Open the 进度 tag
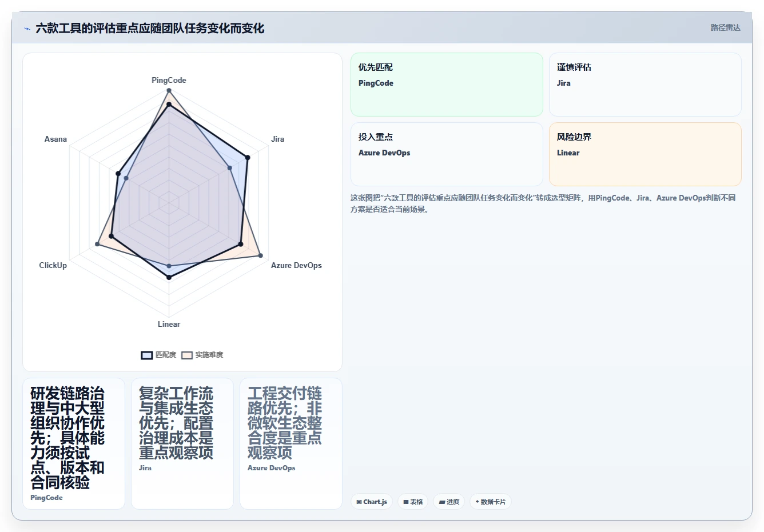The width and height of the screenshot is (764, 532). pos(449,502)
